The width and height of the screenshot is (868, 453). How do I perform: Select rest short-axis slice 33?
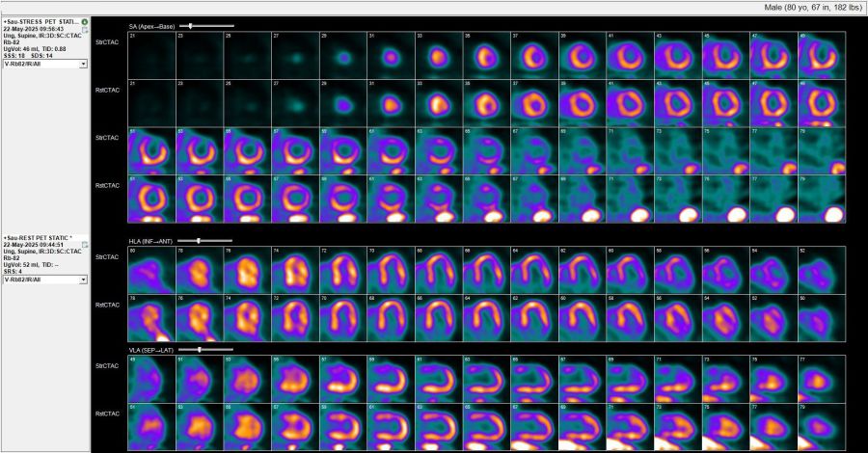click(438, 101)
